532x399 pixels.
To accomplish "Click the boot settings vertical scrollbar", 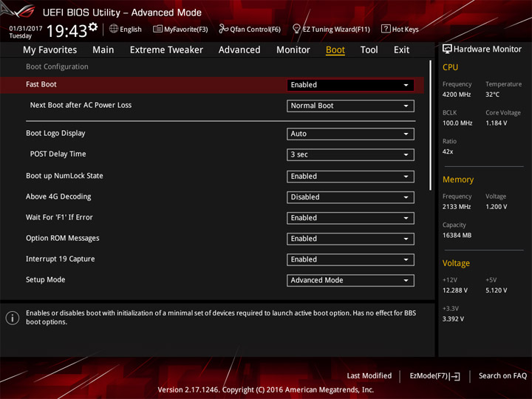I will (430, 126).
